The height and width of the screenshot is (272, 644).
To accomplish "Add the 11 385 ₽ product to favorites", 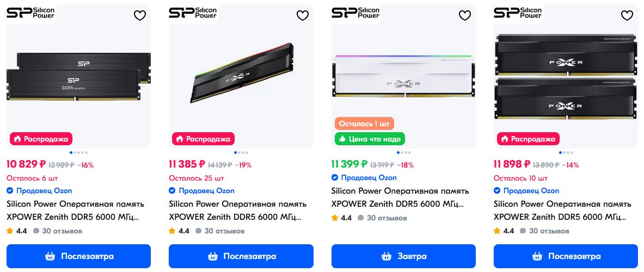I will [x=302, y=16].
